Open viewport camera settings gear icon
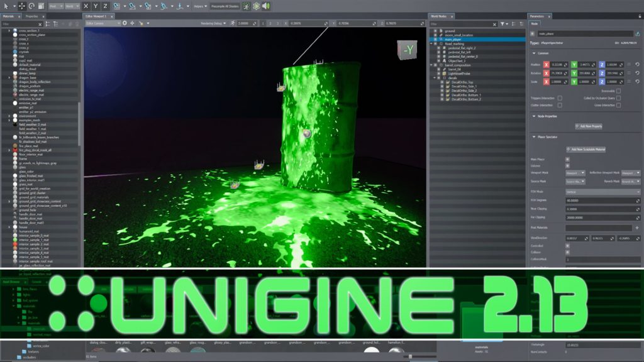The height and width of the screenshot is (362, 644). [x=125, y=23]
